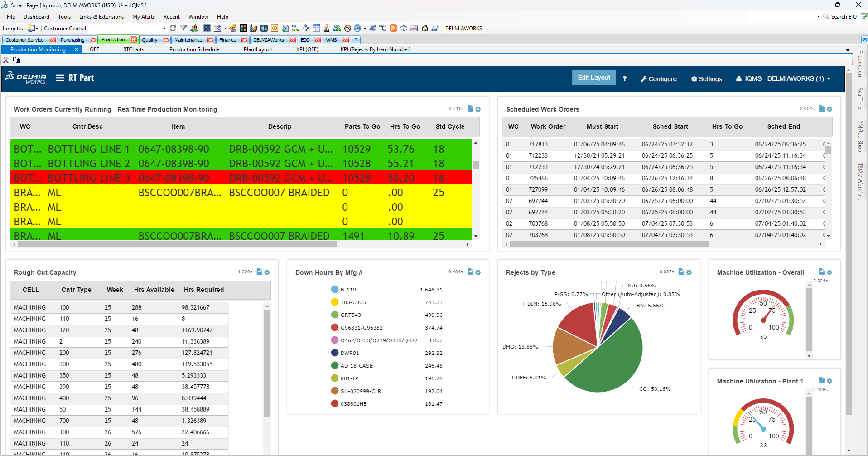Click the GRT543 legend color dot
Viewport: 868px width, 456px height.
coord(335,315)
